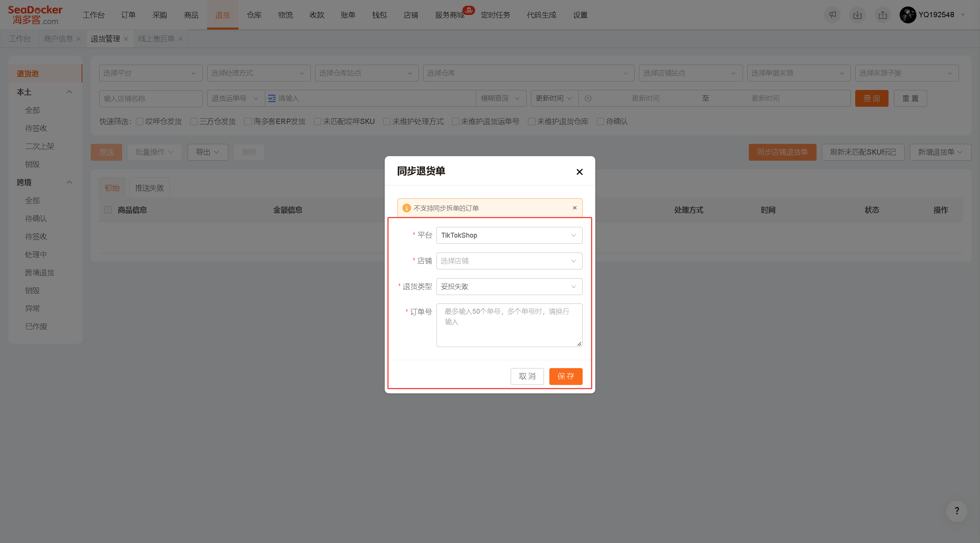Screen dimensions: 980x543
Task: Open the 选择店铺 dropdown in dialog
Action: click(x=509, y=261)
